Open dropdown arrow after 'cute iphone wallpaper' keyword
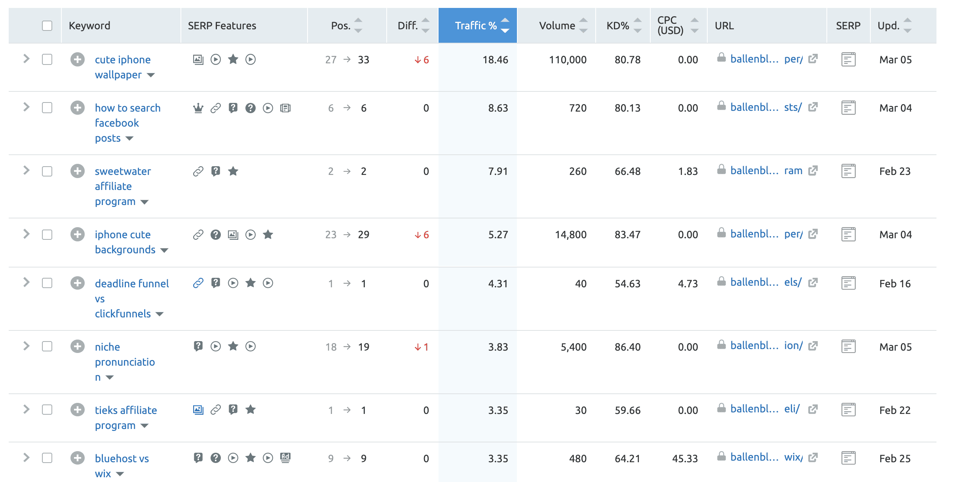This screenshot has height=482, width=980. click(151, 75)
